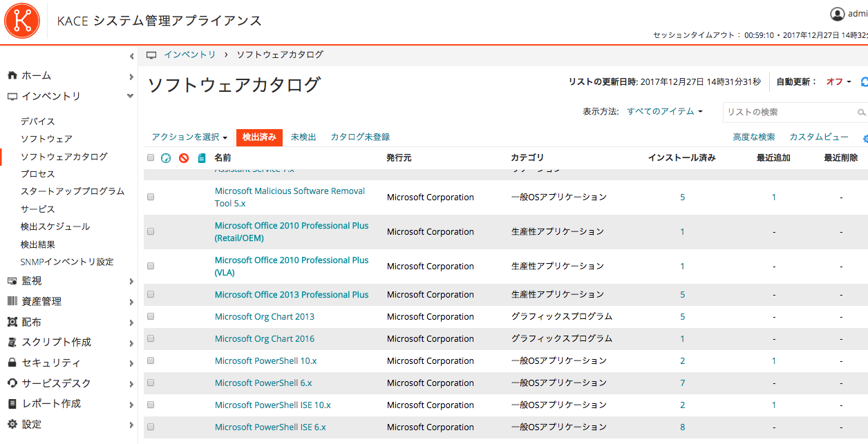Sort by the 発行元 column header

(x=399, y=158)
